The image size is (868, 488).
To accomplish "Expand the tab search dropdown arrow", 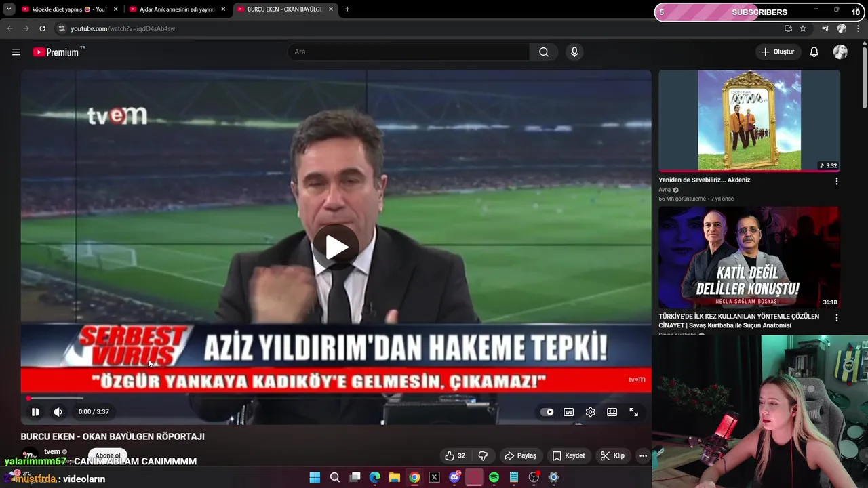I will pyautogui.click(x=9, y=9).
